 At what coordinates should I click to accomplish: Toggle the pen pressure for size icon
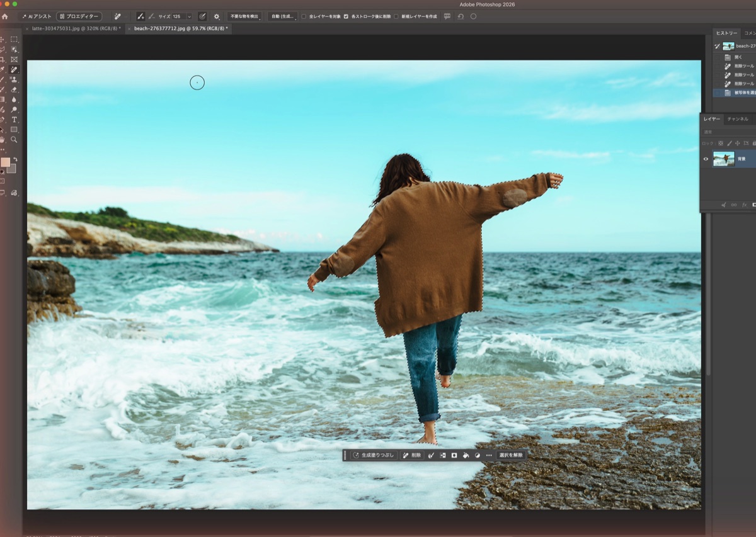click(202, 16)
